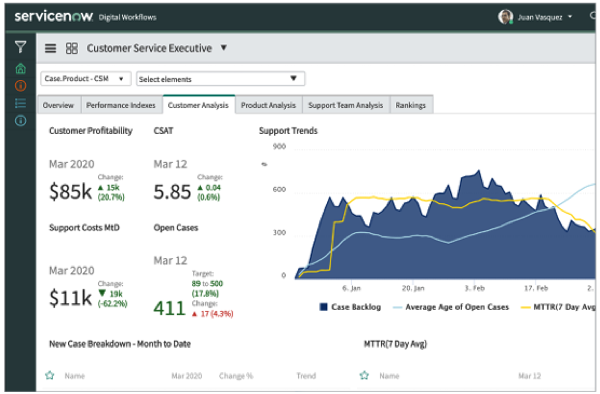600x394 pixels.
Task: Toggle the MTTR(7 Day Avg) legend series
Action: pyautogui.click(x=559, y=307)
